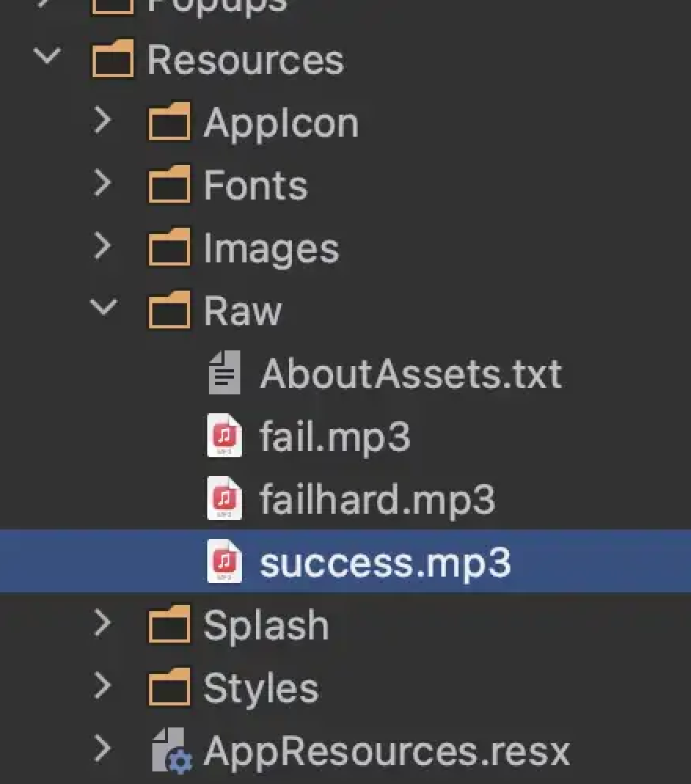Expand the AppIcon folder chevron
The height and width of the screenshot is (784, 691).
[x=102, y=121]
